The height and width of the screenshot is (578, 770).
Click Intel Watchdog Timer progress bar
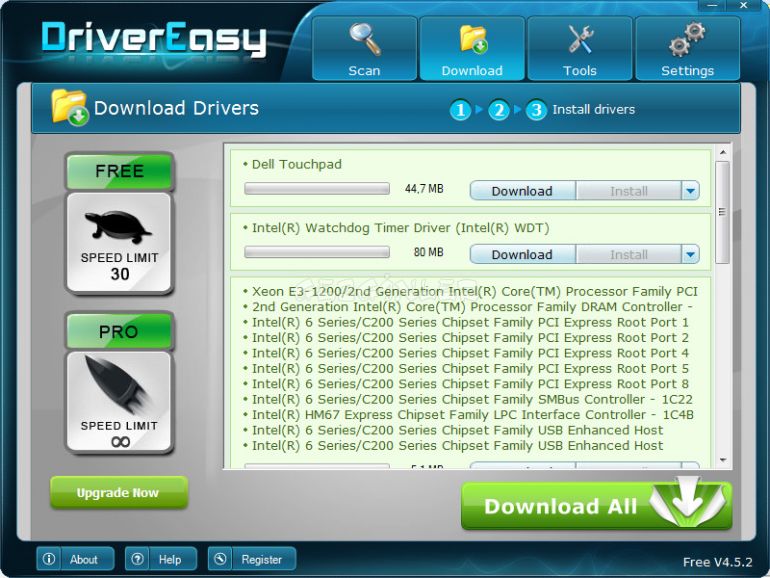317,252
